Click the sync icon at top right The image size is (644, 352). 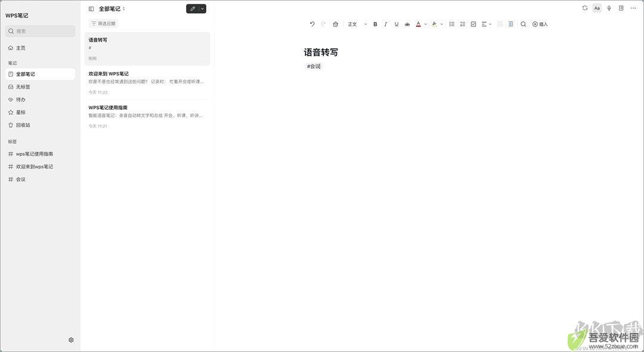pos(585,8)
